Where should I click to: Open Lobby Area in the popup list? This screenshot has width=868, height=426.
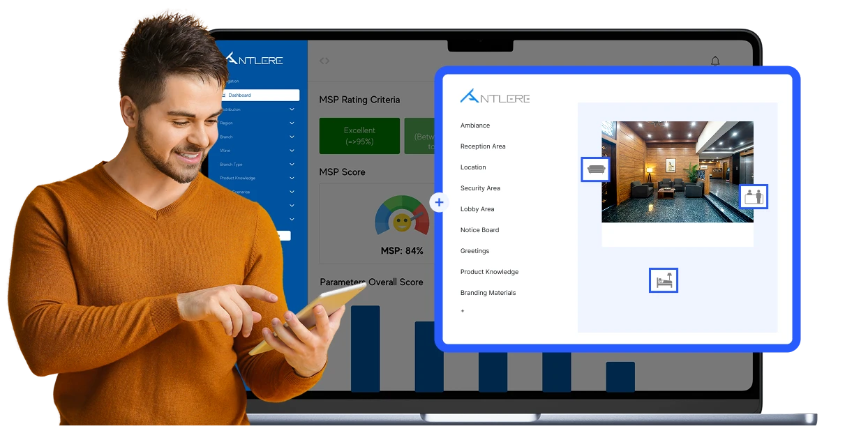point(477,209)
